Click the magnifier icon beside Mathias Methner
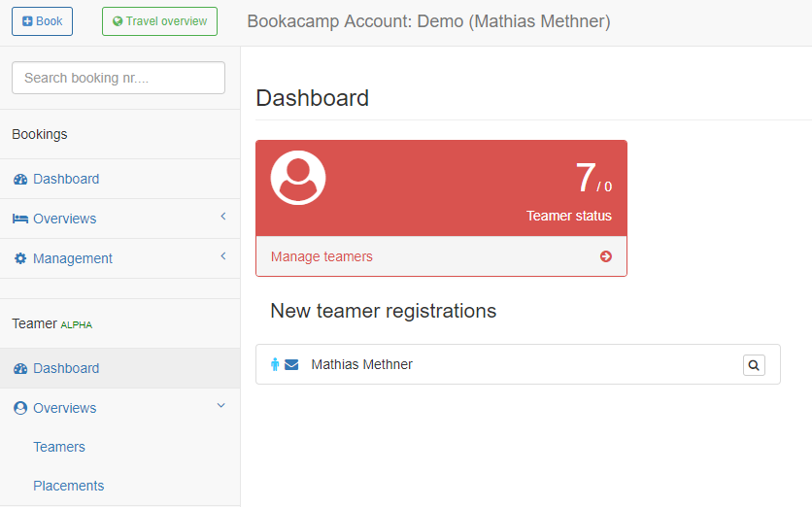The height and width of the screenshot is (507, 812). (x=754, y=365)
